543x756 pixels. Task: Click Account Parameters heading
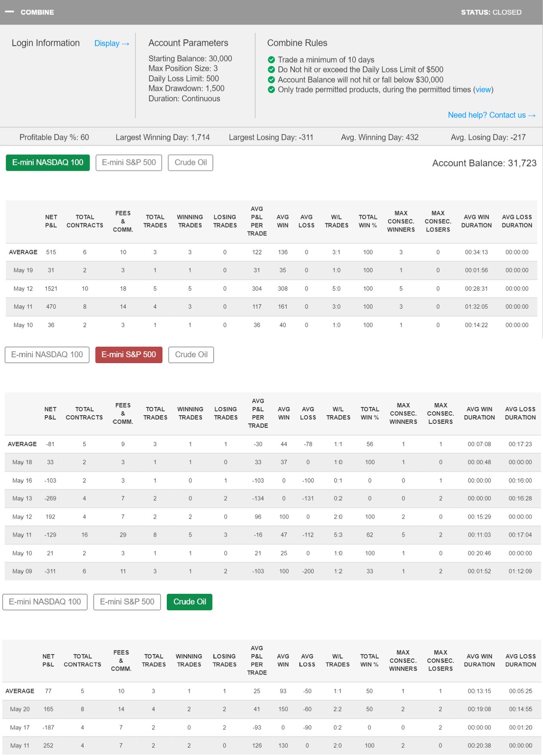coord(188,43)
